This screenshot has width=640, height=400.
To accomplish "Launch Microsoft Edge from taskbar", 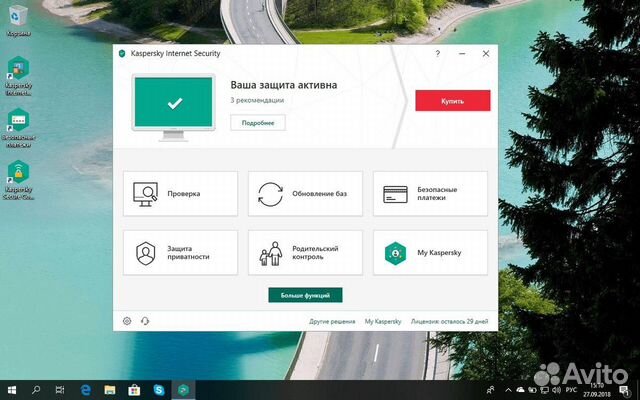I will [85, 390].
